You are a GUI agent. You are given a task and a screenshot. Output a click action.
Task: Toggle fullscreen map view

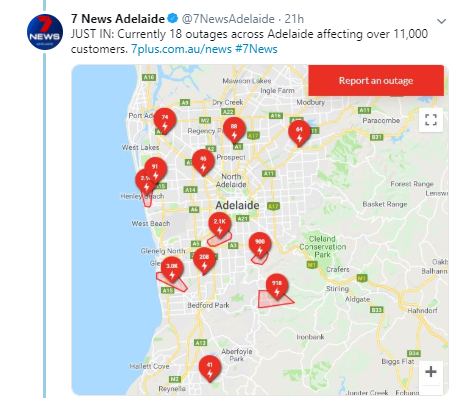tap(431, 120)
